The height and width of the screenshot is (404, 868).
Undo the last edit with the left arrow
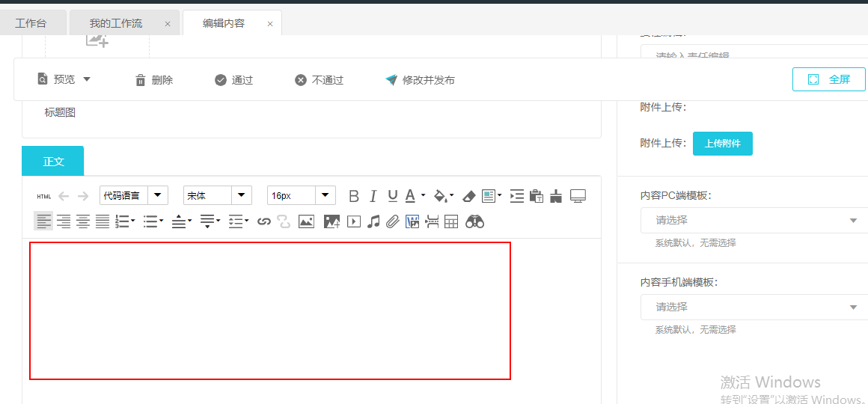tap(64, 196)
